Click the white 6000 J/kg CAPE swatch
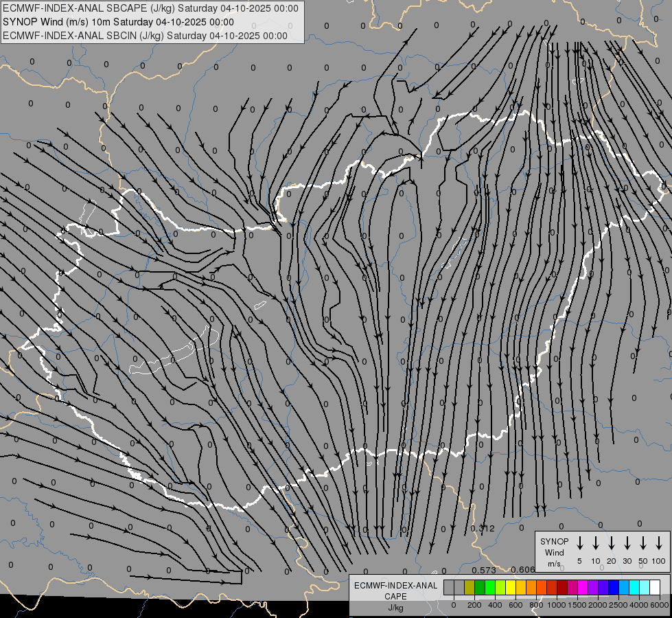The width and height of the screenshot is (672, 618). point(654,587)
